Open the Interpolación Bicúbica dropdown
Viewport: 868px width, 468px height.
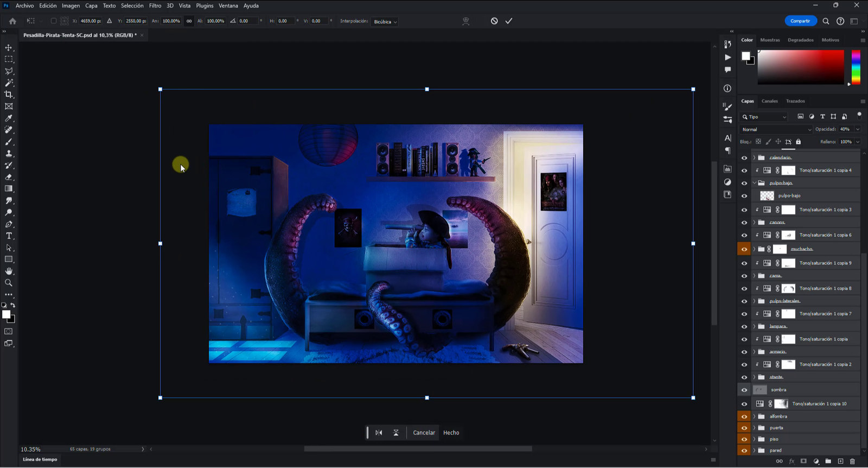385,22
